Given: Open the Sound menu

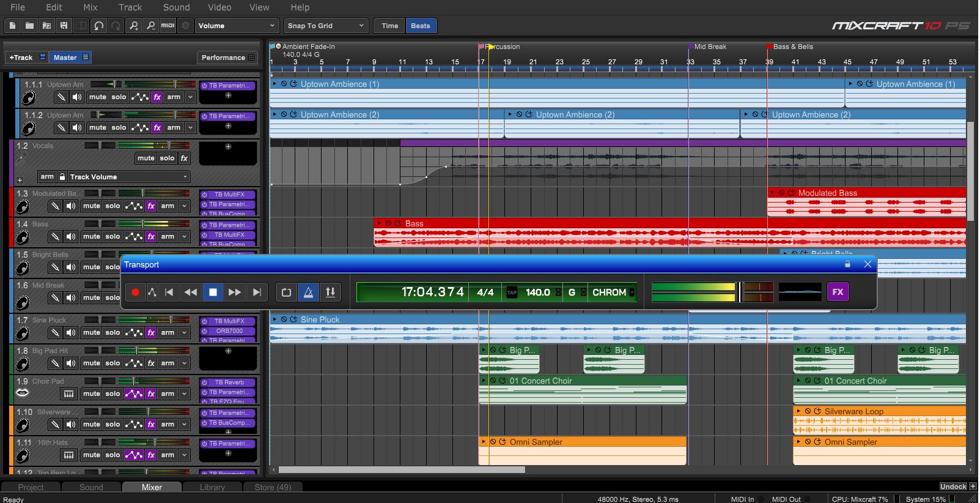Looking at the screenshot, I should [x=177, y=7].
